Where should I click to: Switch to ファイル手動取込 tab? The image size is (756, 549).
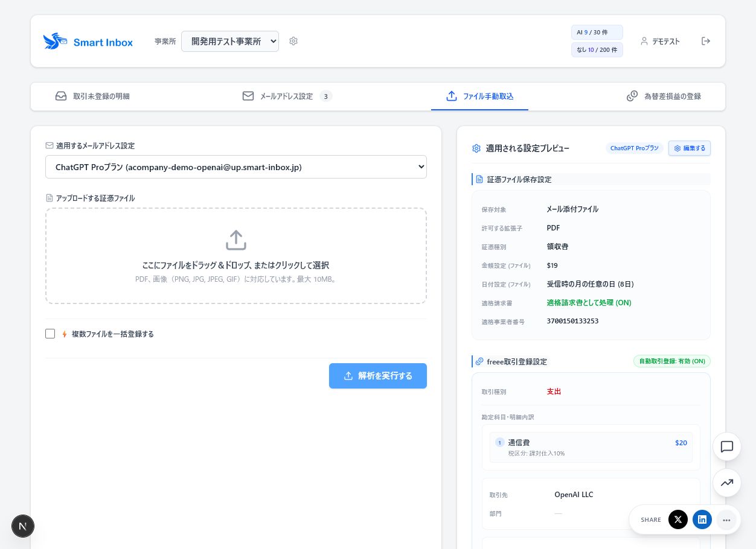pyautogui.click(x=479, y=97)
